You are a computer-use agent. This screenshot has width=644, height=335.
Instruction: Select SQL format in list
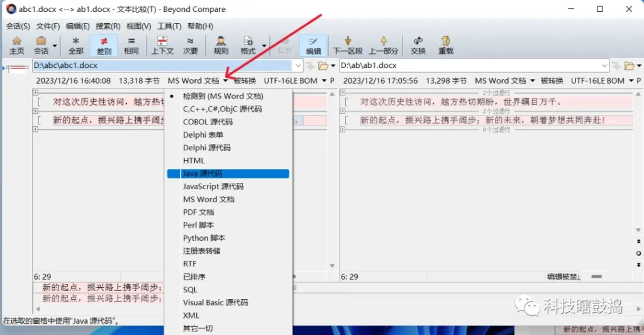pyautogui.click(x=228, y=289)
